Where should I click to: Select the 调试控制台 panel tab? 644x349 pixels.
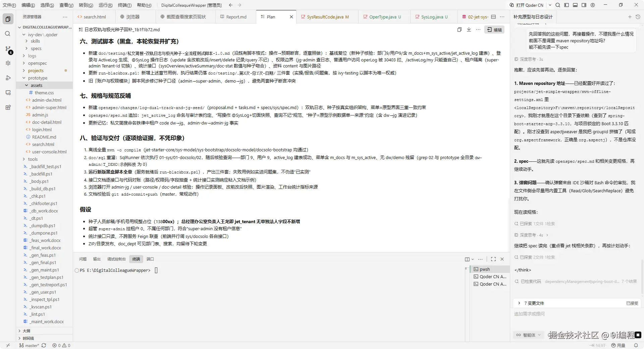tap(116, 259)
